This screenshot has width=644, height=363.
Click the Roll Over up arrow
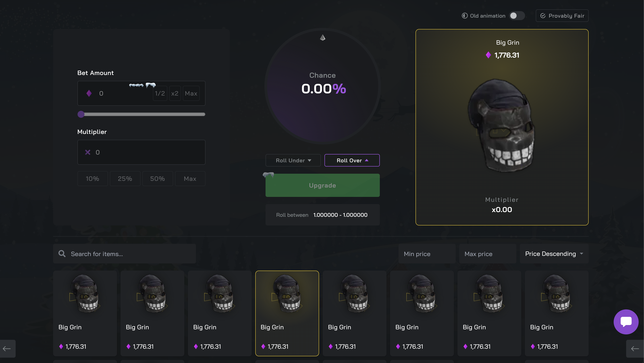click(366, 160)
